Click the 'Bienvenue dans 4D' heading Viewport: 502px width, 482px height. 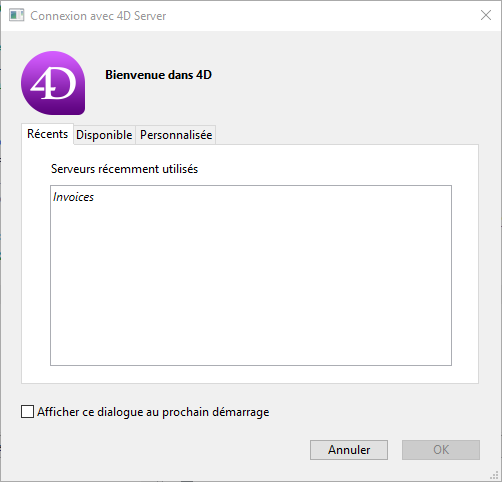pos(158,75)
